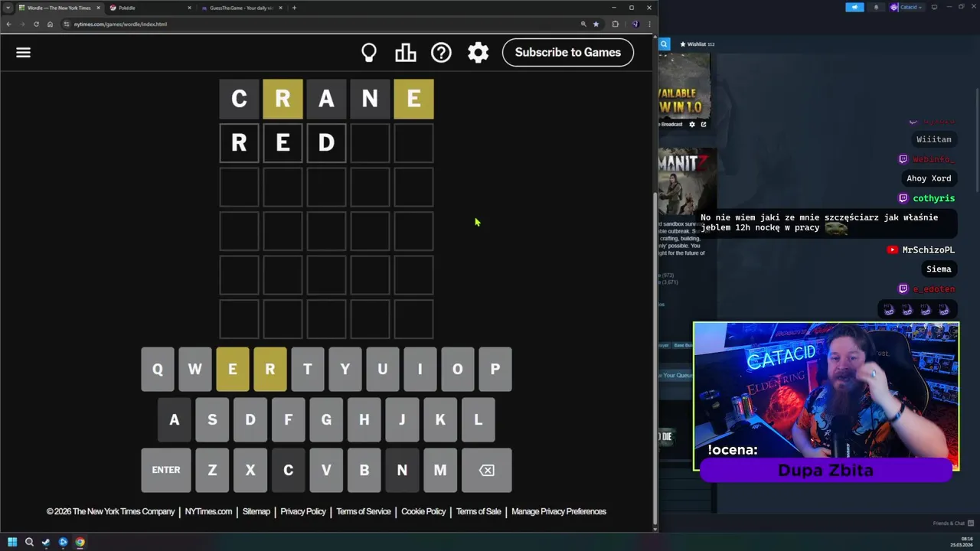Select the Wordle New York Times tab
The image size is (980, 551).
click(x=59, y=8)
